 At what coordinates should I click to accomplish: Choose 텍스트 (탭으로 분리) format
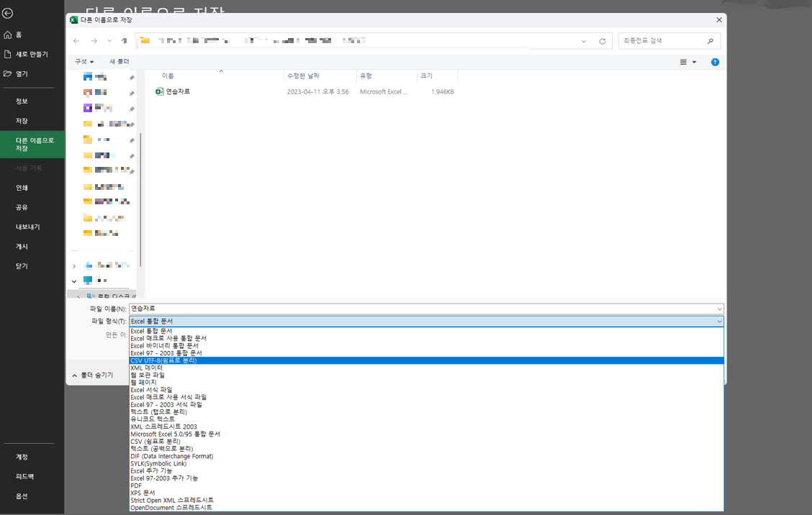426,412
